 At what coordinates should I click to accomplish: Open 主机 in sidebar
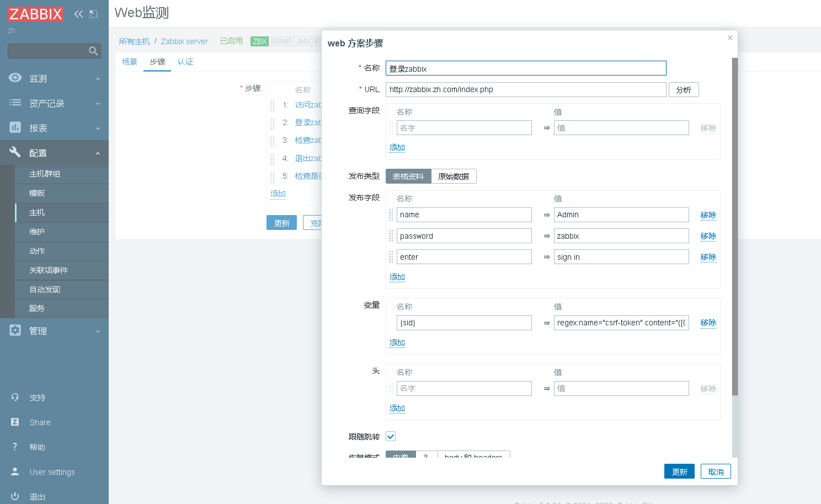pos(62,213)
